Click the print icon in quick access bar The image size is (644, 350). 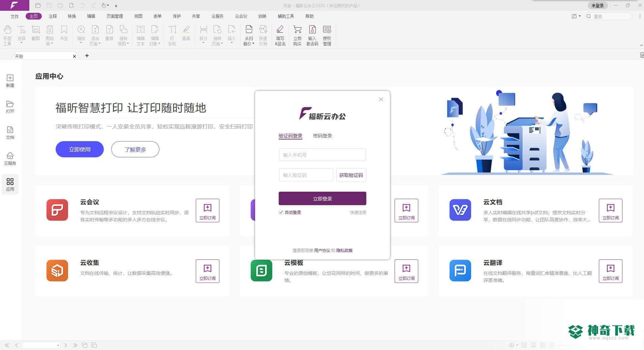60,5
